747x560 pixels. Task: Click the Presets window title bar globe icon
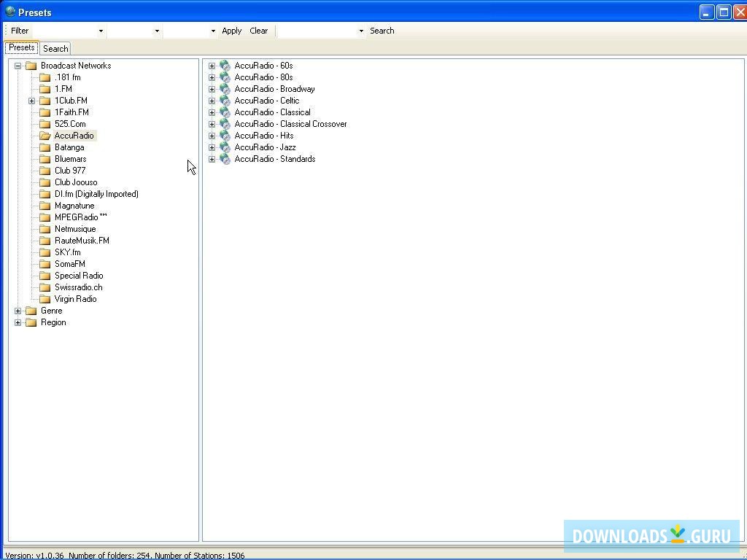(x=10, y=12)
